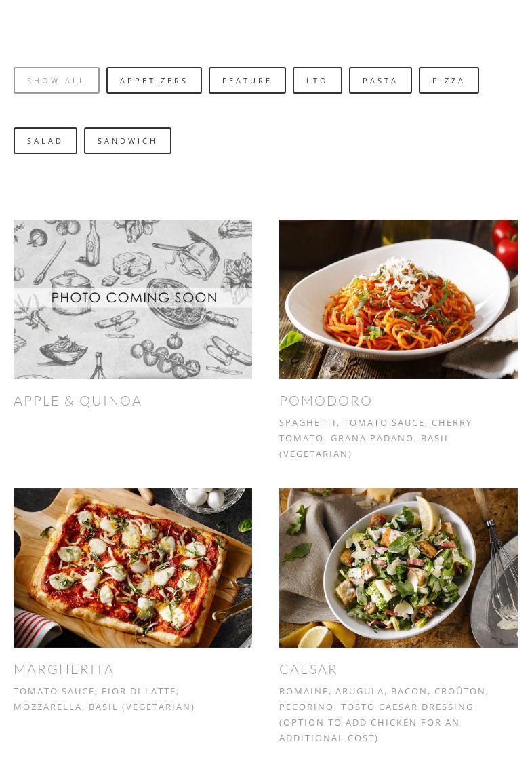View the Margherita pizza photo

[x=133, y=568]
